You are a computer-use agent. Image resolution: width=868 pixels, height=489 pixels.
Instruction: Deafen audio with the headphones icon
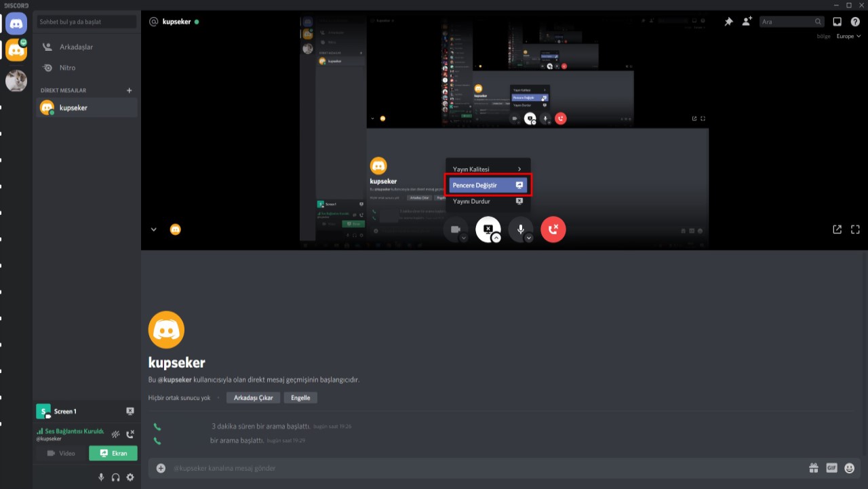click(116, 477)
